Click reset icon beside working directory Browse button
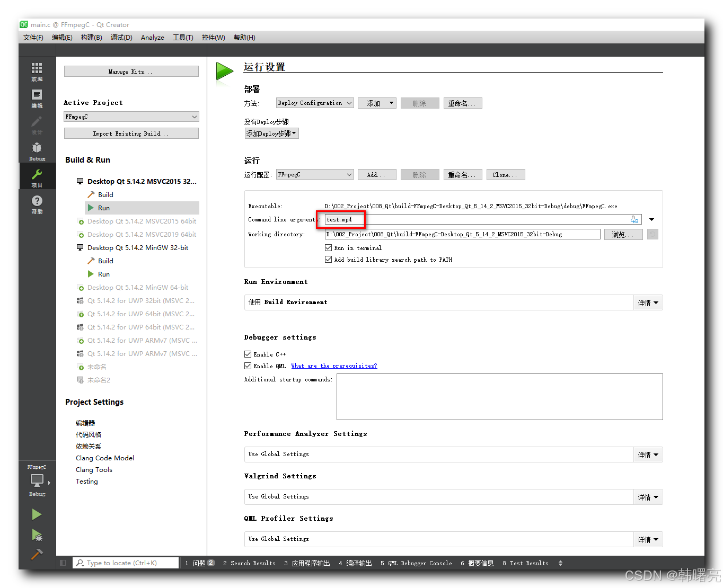This screenshot has width=723, height=588. pos(653,234)
